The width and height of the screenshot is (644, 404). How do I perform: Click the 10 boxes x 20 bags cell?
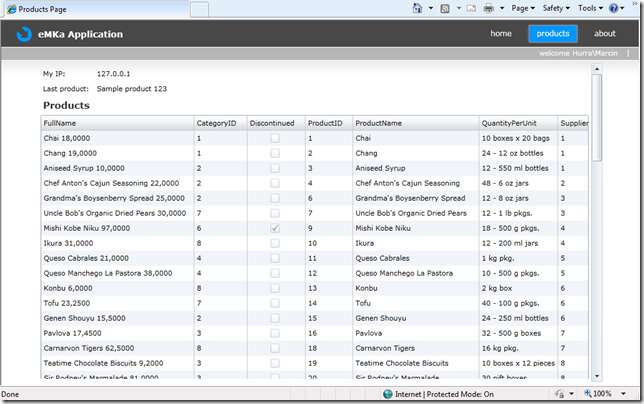pyautogui.click(x=518, y=138)
